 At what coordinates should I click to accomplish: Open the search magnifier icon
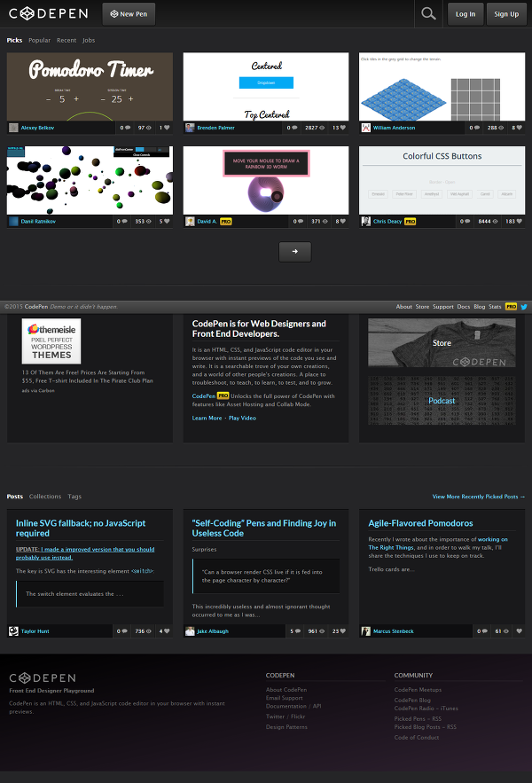coord(428,13)
